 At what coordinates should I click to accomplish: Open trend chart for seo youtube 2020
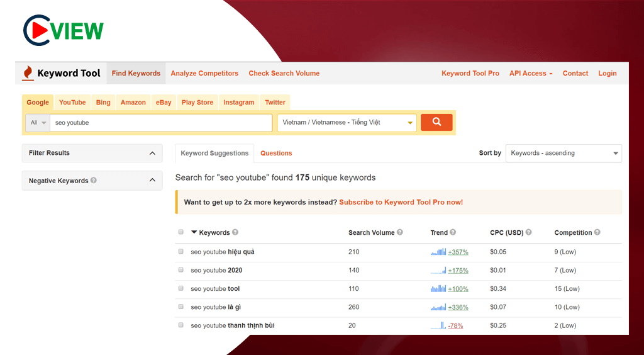(x=438, y=271)
